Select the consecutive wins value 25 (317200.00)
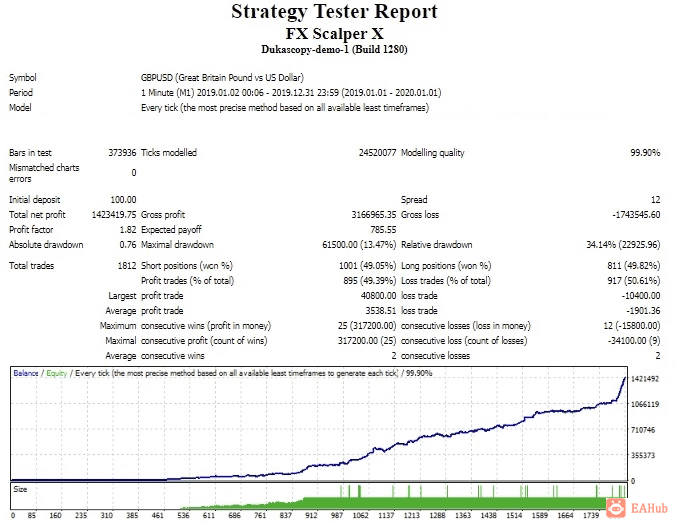This screenshot has height=523, width=677. (367, 326)
